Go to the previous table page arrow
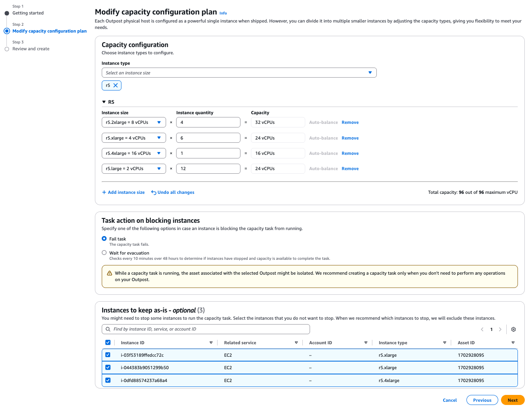 (x=482, y=329)
